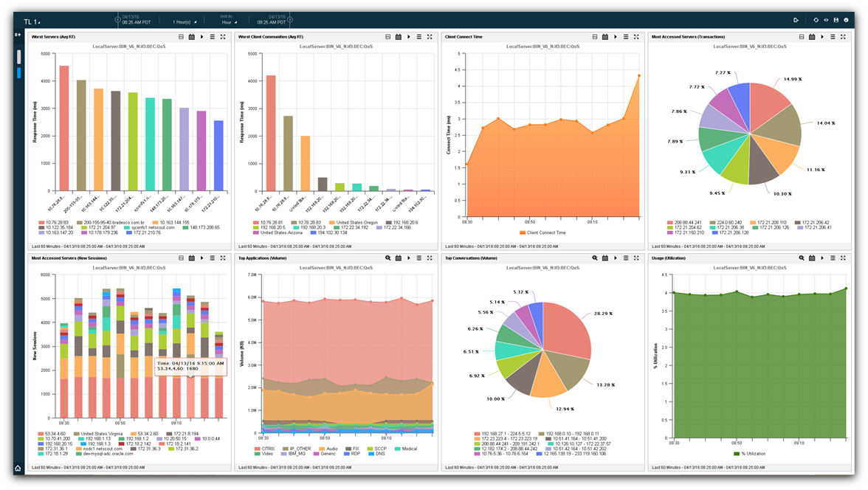Open hamburger menu of Top Conversations panel

[x=626, y=258]
